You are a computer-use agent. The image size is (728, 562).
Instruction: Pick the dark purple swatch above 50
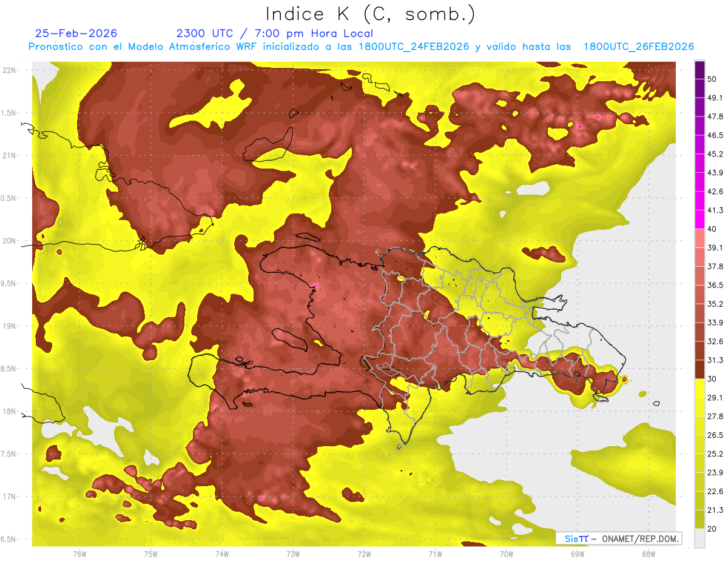coord(699,70)
